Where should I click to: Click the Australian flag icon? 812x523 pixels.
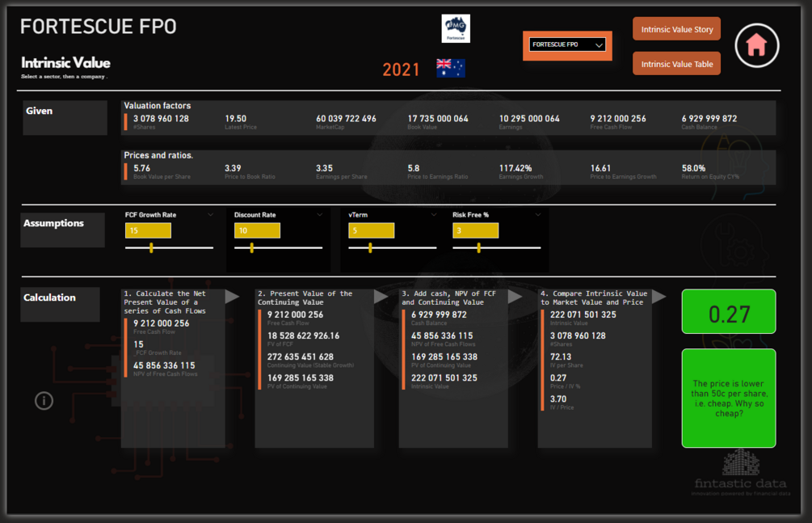[451, 68]
